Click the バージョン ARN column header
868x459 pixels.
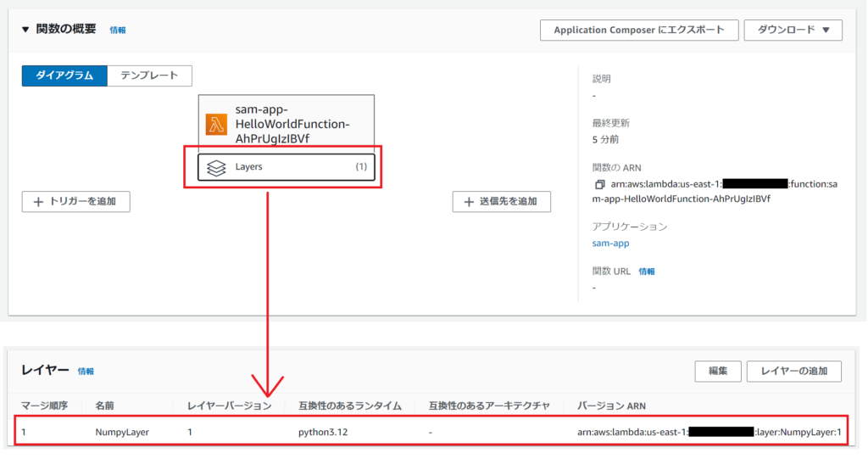(611, 406)
